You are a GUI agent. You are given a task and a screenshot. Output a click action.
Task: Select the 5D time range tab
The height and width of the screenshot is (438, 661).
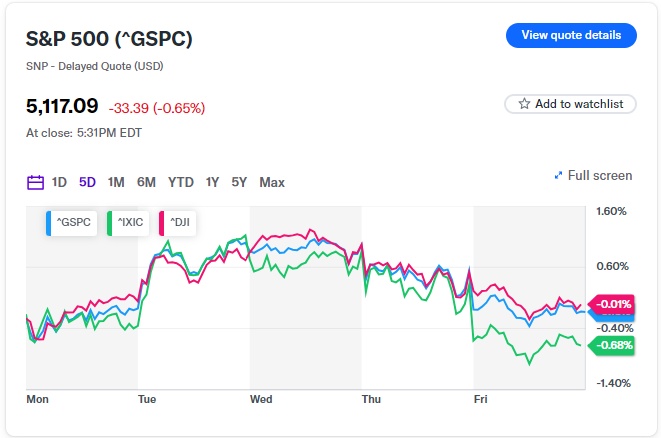[x=87, y=182]
